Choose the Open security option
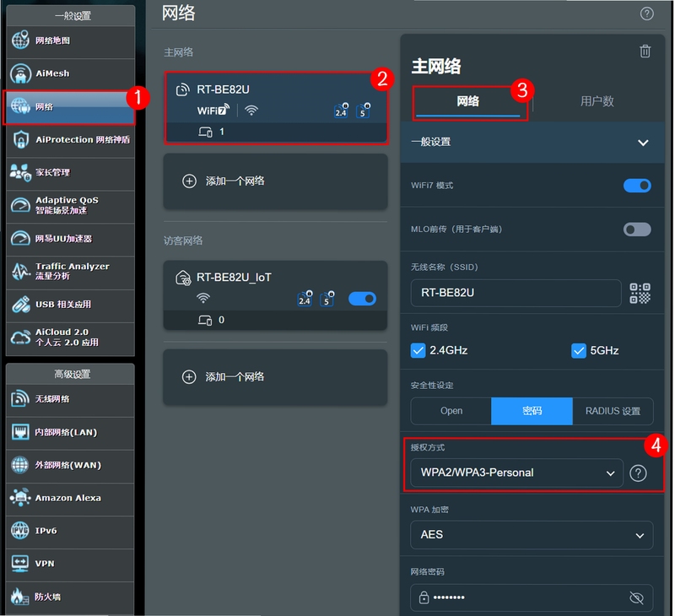Viewport: 675px width, 616px height. tap(451, 411)
